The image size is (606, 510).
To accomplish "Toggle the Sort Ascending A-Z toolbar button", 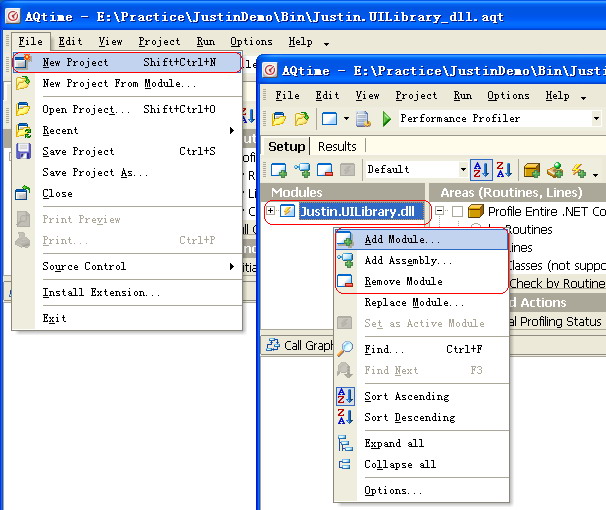I will pyautogui.click(x=481, y=170).
